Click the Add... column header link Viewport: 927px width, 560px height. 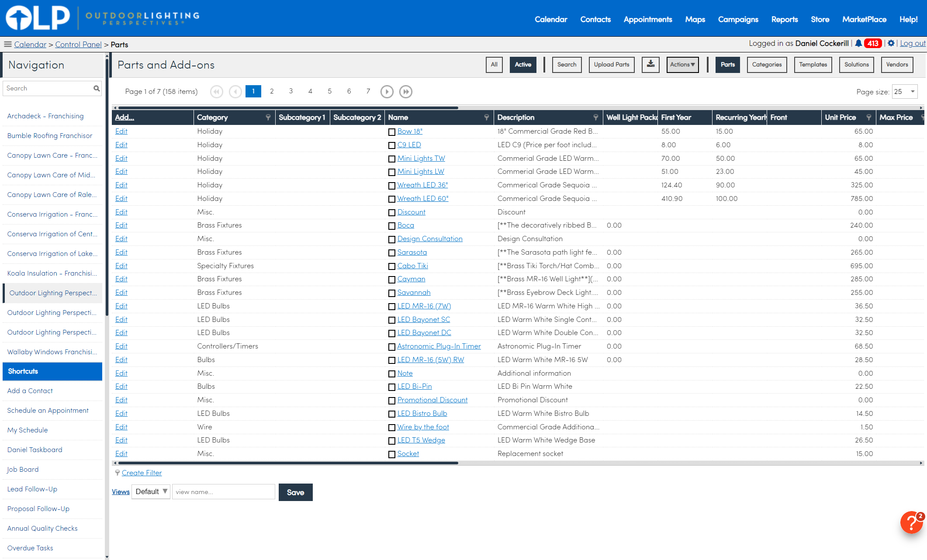125,117
